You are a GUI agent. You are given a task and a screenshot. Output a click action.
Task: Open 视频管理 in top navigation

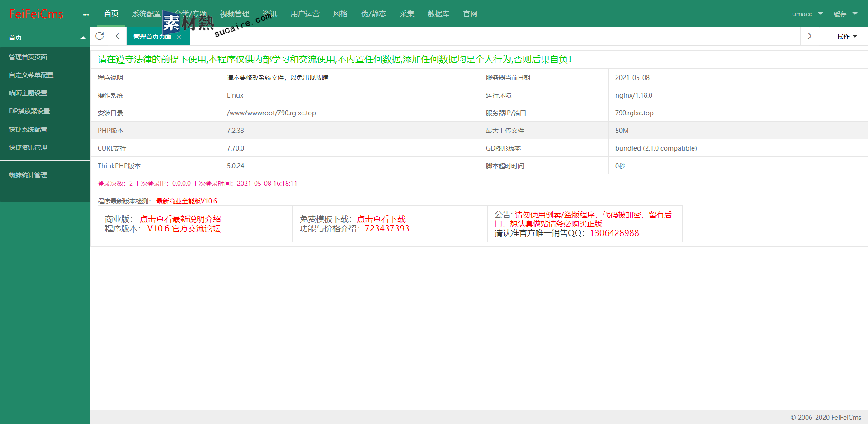point(234,14)
